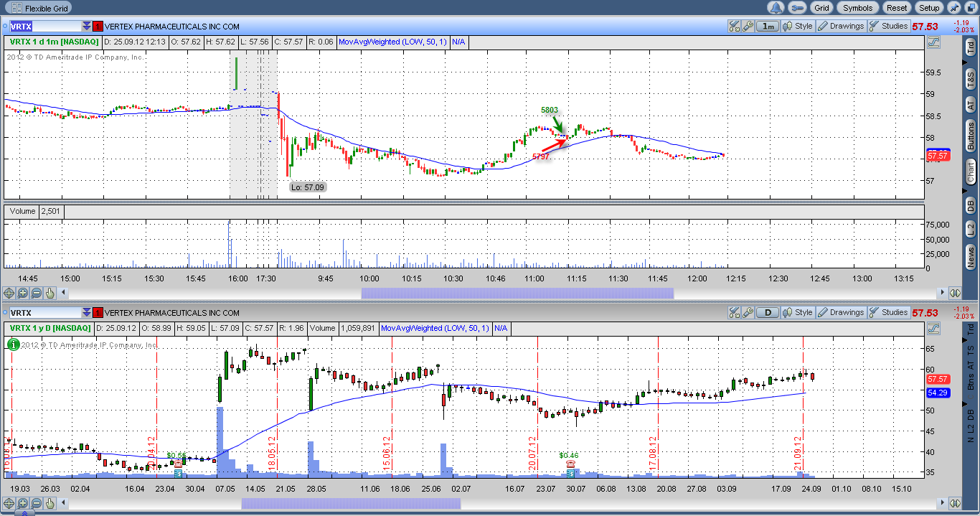Click the upper chart horizontal scrollbar thumb
980x516 pixels.
click(x=517, y=293)
